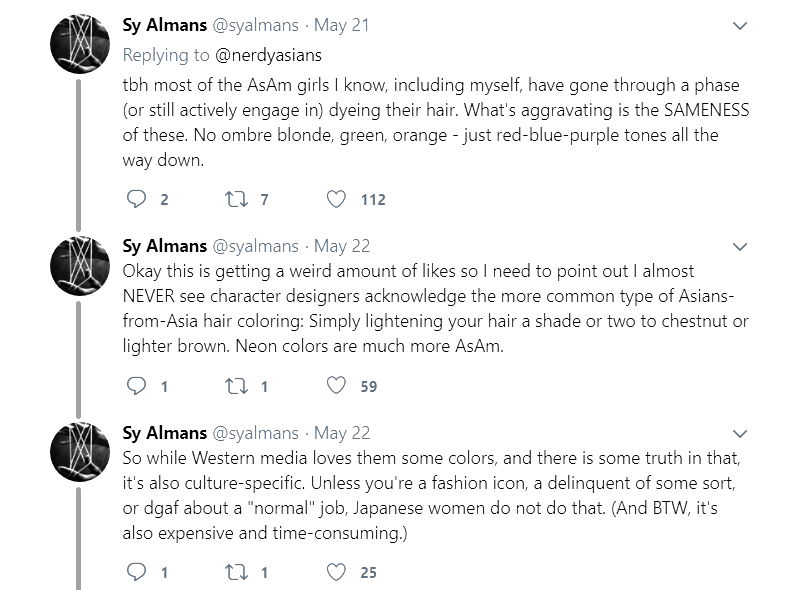Screen dimensions: 800x590
Task: Retweet the tweet with 25 likes
Action: tap(232, 572)
